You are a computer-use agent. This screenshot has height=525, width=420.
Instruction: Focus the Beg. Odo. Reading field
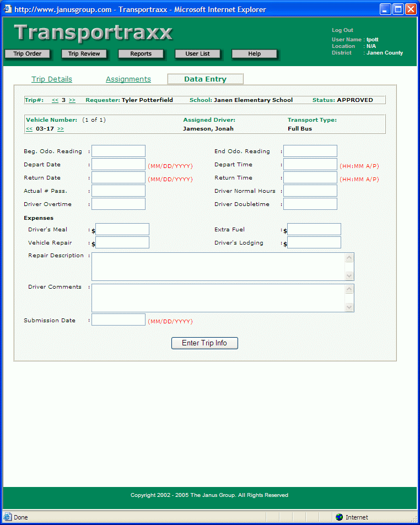(119, 151)
